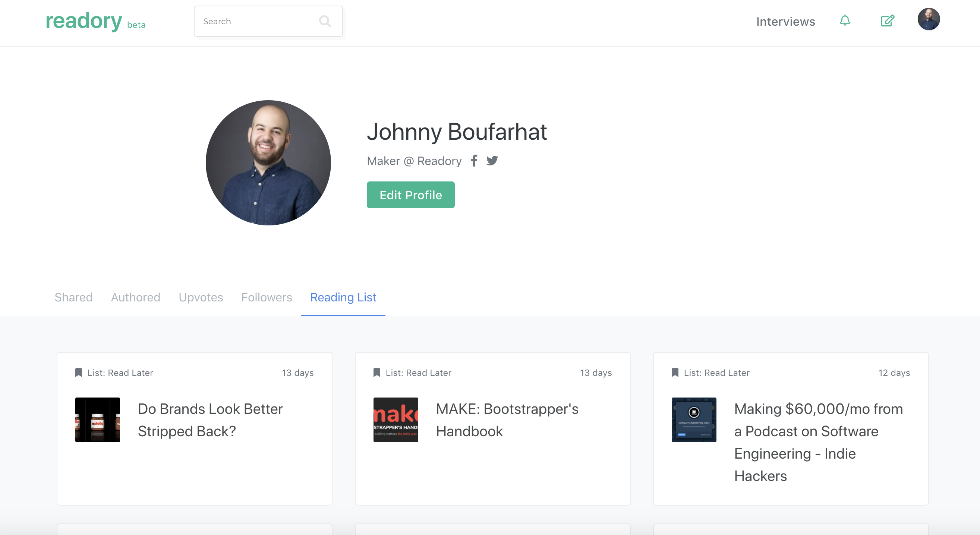Open the Interviews page
Image resolution: width=980 pixels, height=535 pixels.
pyautogui.click(x=785, y=22)
